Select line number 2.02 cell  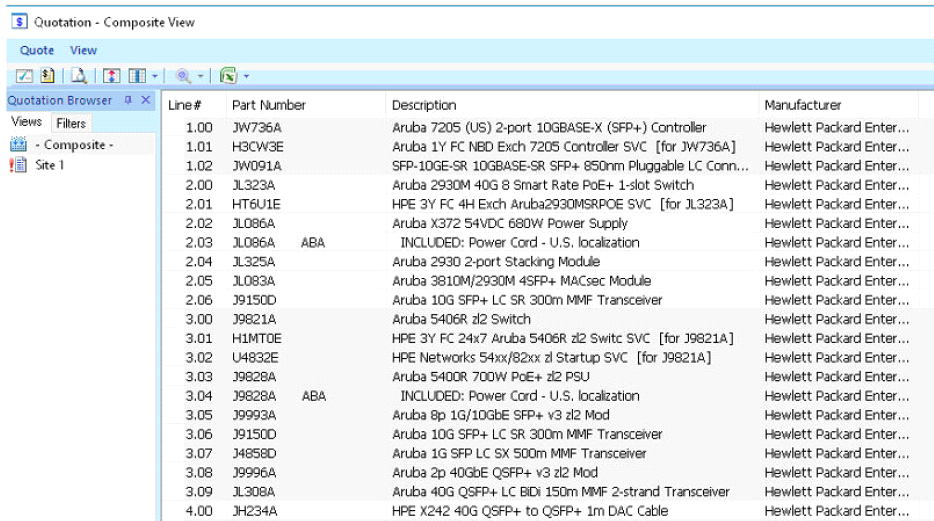pos(198,223)
